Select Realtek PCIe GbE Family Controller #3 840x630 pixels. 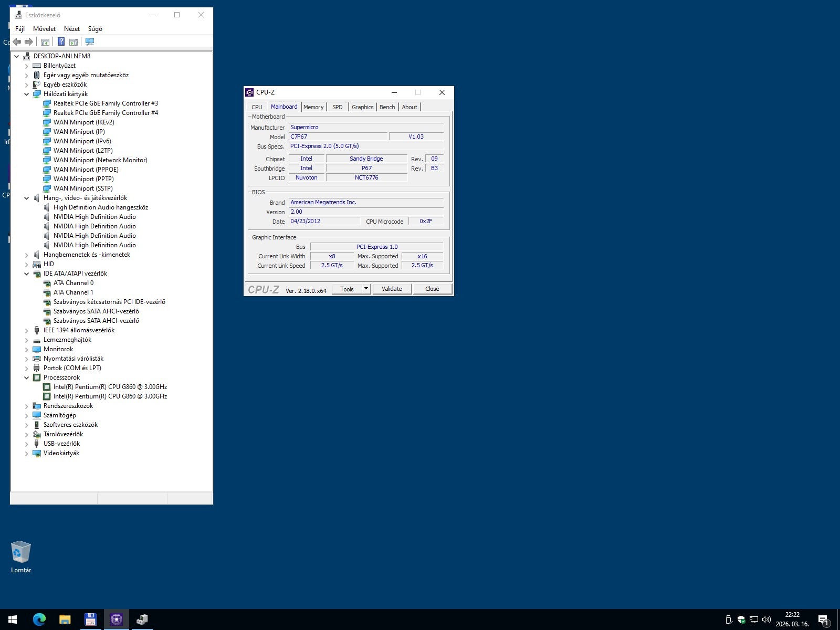point(106,103)
